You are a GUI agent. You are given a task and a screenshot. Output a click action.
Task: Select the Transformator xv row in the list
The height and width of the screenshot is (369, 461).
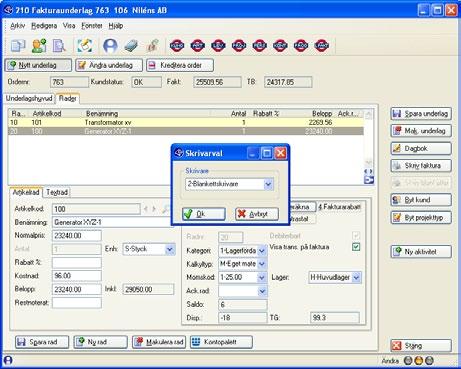(186, 122)
